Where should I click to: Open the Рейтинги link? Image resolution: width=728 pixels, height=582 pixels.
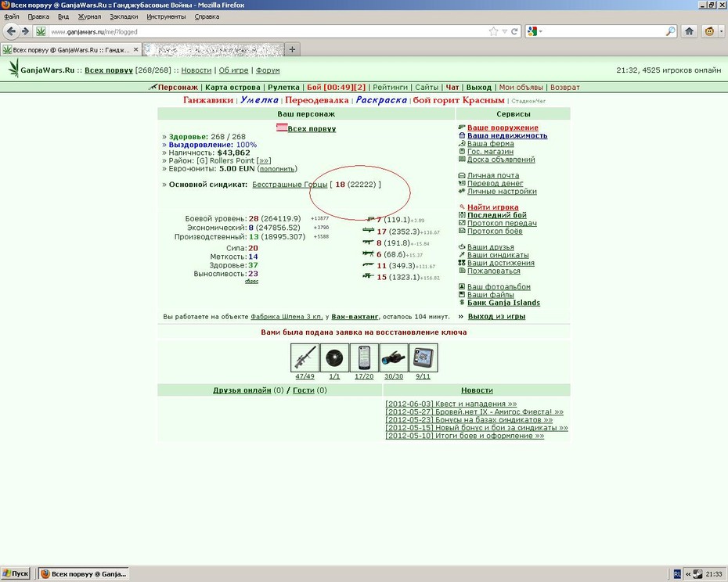tap(390, 88)
